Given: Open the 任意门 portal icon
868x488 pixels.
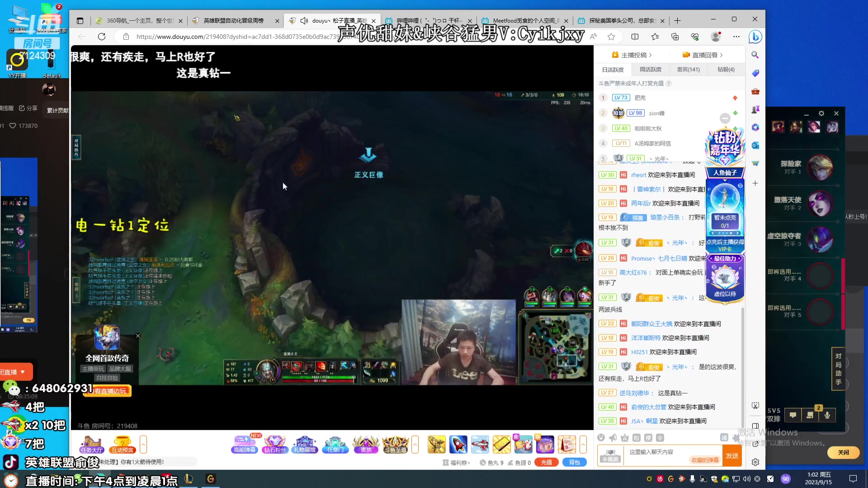Looking at the screenshot, I should [x=335, y=444].
